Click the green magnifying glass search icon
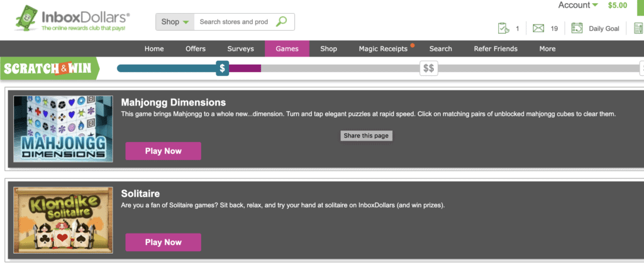This screenshot has width=644, height=265. coord(281,22)
